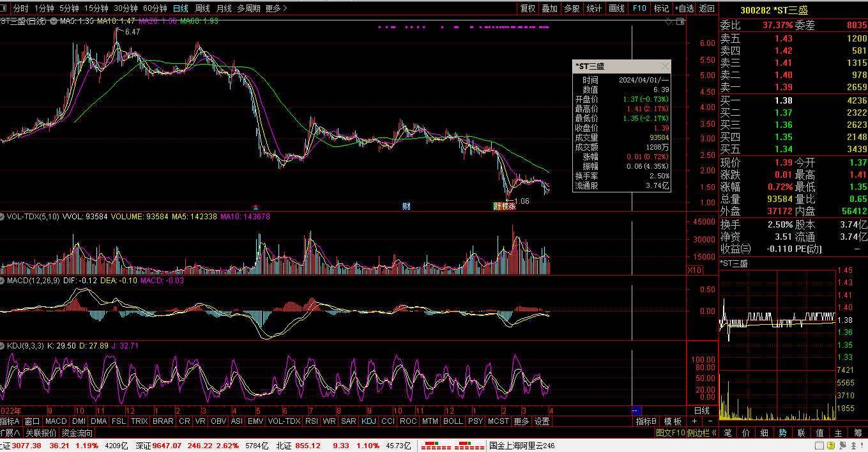The height and width of the screenshot is (452, 868).
Task: Expand the 扩展 panel toggle
Action: [11, 433]
